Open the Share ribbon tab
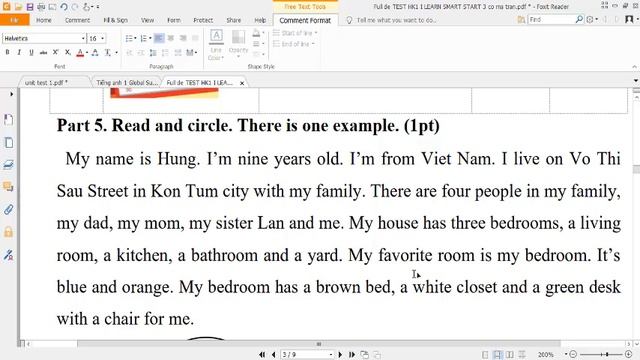This screenshot has height=360, width=640. pyautogui.click(x=233, y=20)
